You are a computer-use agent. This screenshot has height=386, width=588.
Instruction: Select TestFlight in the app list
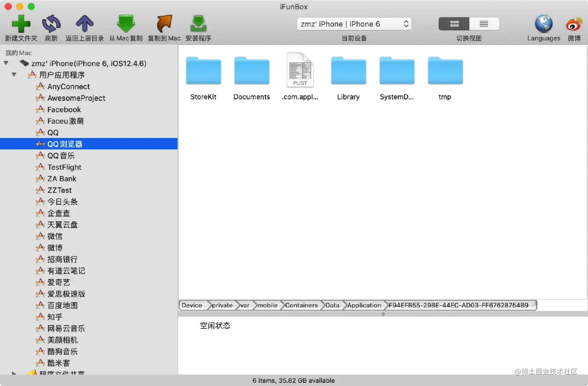pyautogui.click(x=64, y=167)
